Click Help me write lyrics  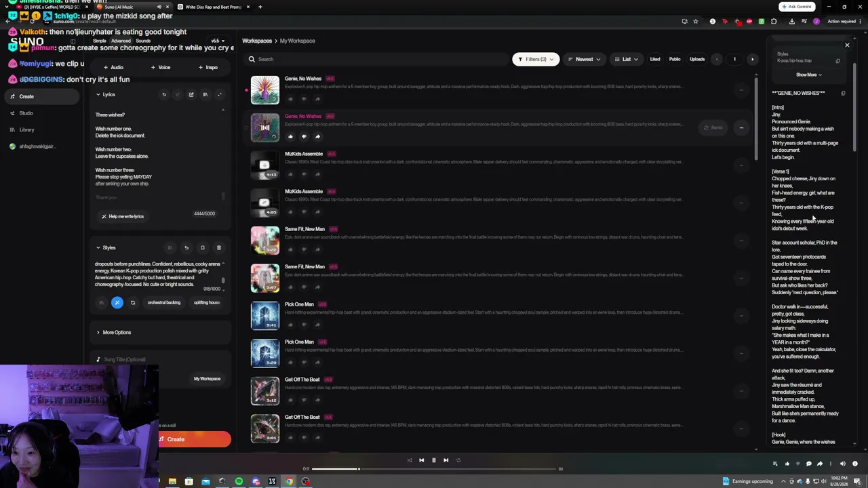coord(123,216)
